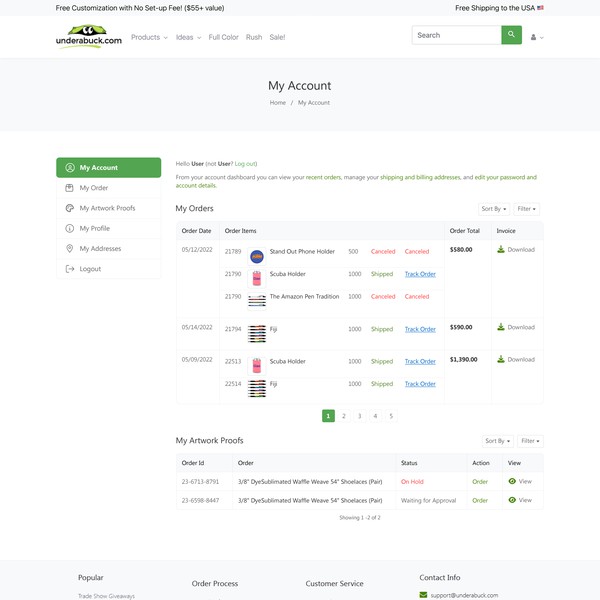Image resolution: width=600 pixels, height=600 pixels.
Task: Open Fiji thumbnail in order 21794
Action: (257, 334)
